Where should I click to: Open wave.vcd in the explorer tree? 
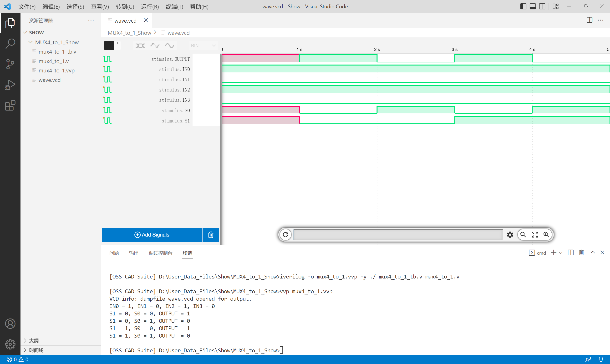tap(49, 80)
